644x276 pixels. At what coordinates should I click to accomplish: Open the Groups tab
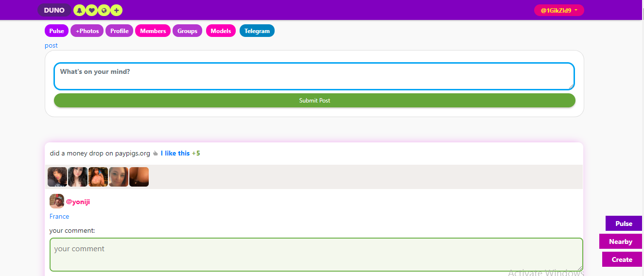pos(187,31)
